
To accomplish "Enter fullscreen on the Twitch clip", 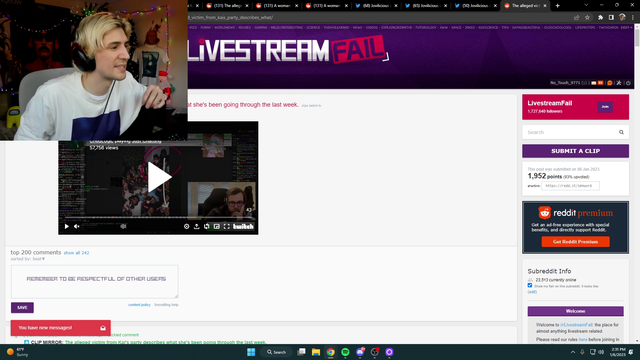I will [227, 227].
